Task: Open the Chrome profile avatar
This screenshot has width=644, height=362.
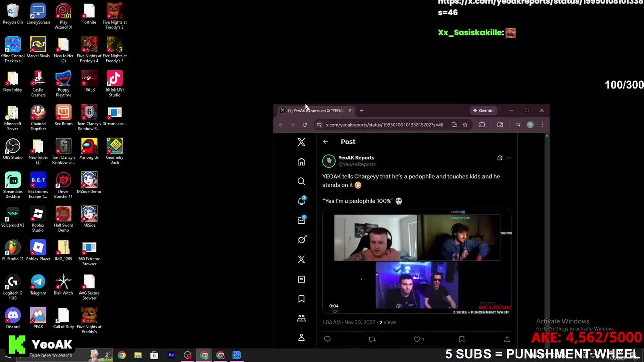Action: [x=530, y=125]
